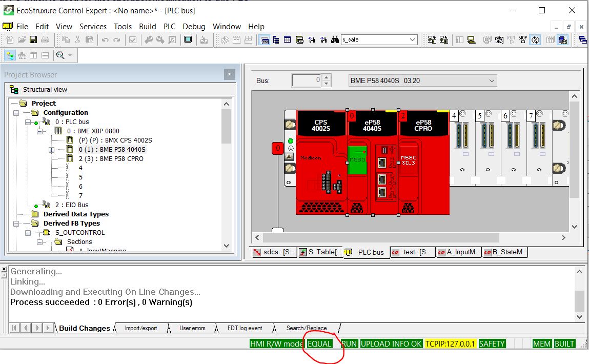The height and width of the screenshot is (364, 589).
Task: Open the zoom magnifier dropdown arrow
Action: [x=70, y=55]
